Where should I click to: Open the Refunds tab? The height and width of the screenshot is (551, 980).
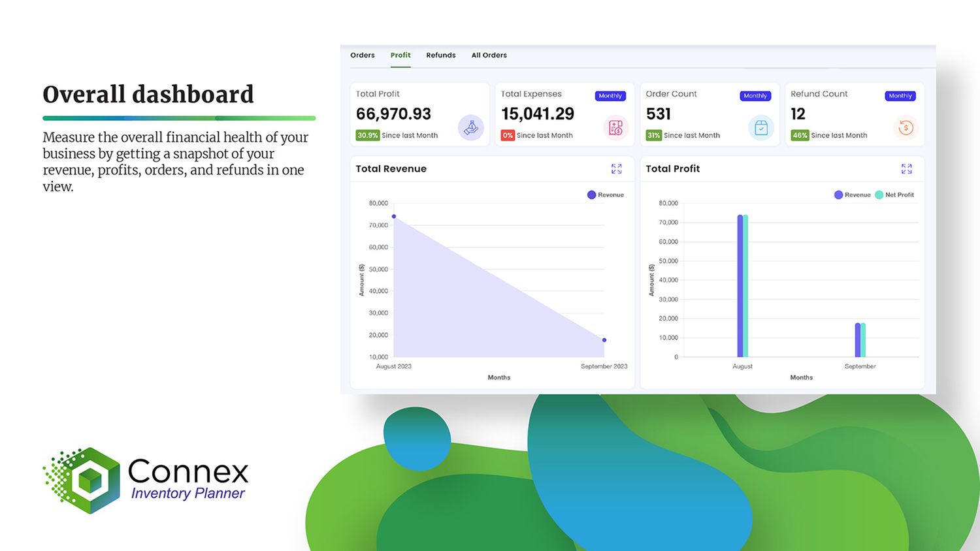[x=441, y=55]
